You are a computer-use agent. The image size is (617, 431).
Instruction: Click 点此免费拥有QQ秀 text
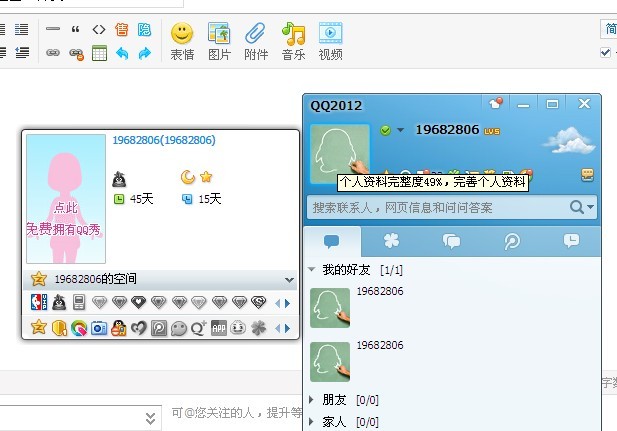pyautogui.click(x=64, y=218)
